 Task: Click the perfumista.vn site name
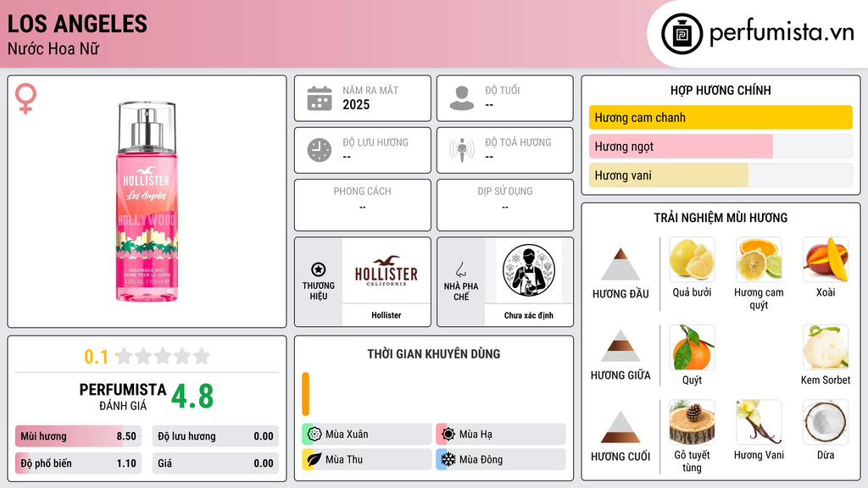782,32
